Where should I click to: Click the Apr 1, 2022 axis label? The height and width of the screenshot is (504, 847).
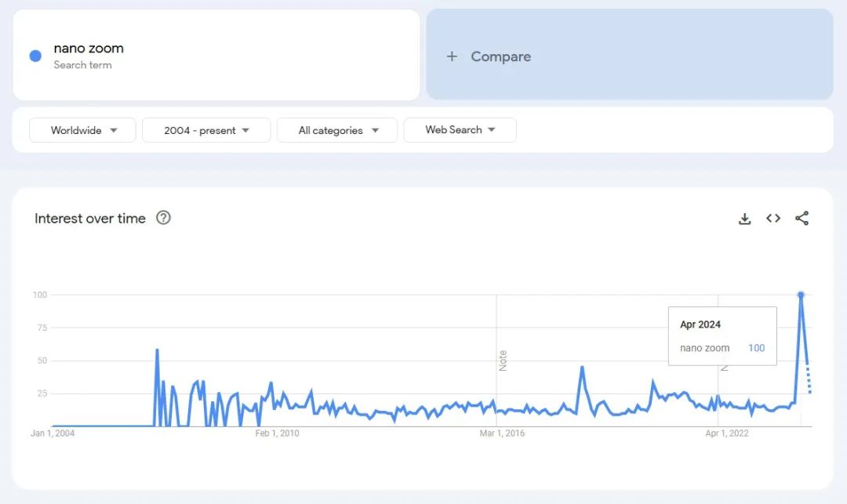tap(727, 433)
